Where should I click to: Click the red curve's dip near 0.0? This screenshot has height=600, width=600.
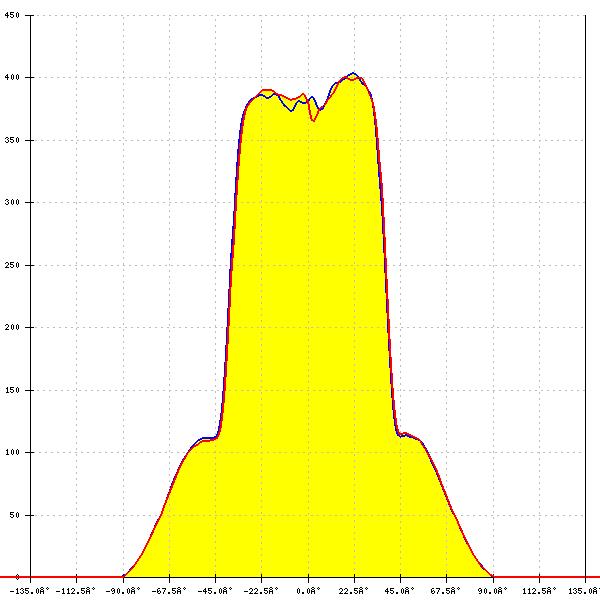[x=313, y=120]
